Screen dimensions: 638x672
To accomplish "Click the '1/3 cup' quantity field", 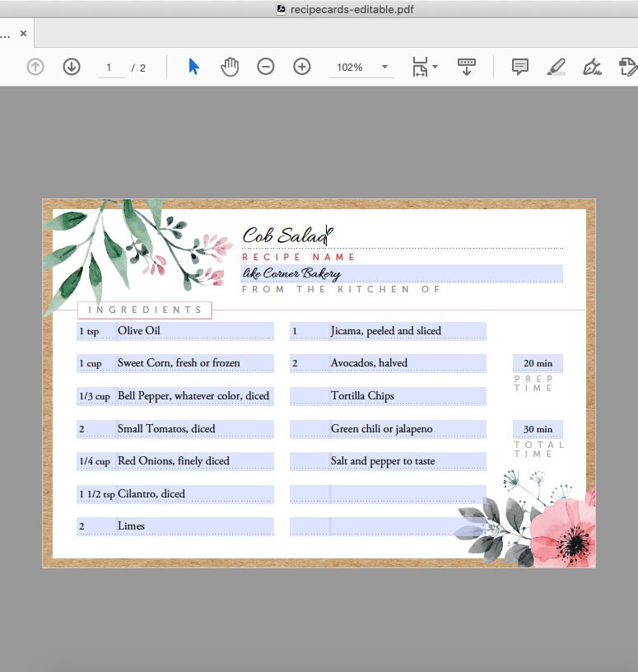I will tap(96, 396).
